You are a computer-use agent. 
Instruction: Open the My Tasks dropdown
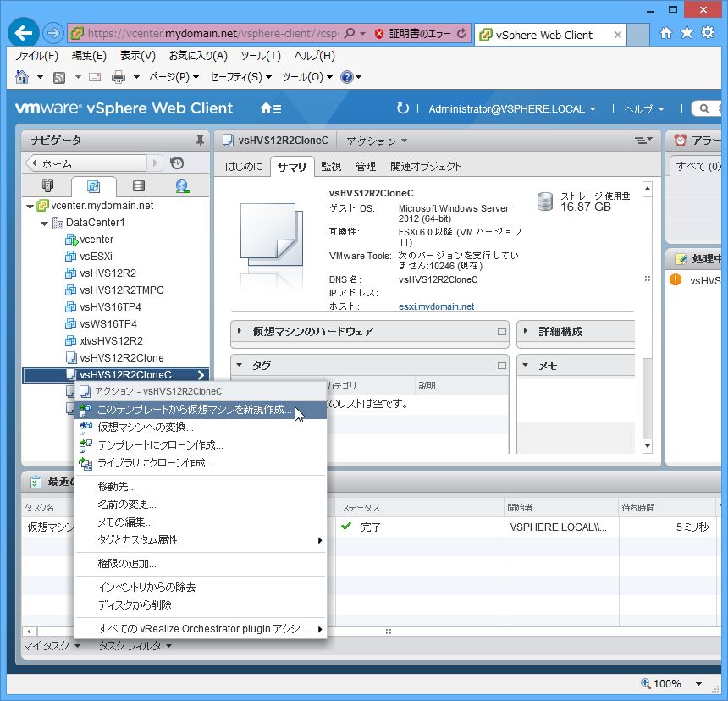point(52,645)
